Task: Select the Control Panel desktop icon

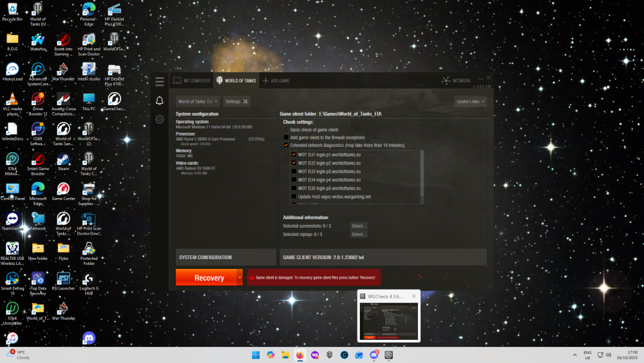Action: pos(12,191)
